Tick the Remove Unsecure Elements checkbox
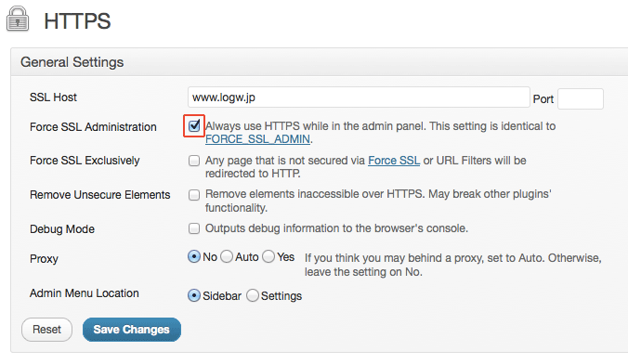This screenshot has height=364, width=628. click(194, 195)
